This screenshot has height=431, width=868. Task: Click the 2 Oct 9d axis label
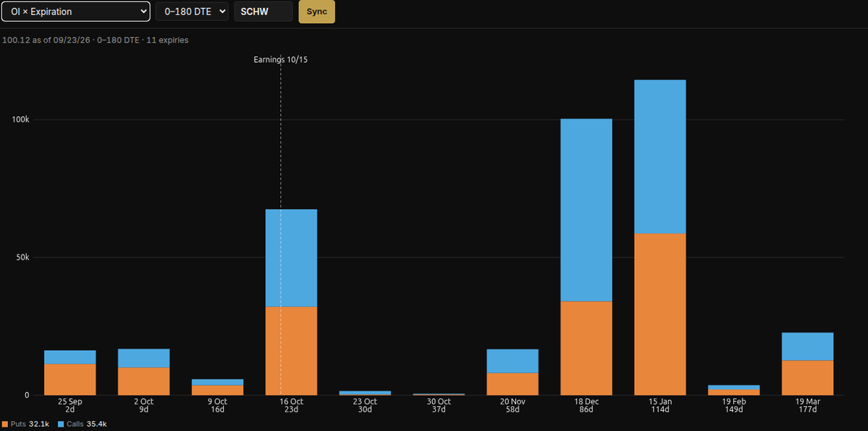[x=144, y=406]
